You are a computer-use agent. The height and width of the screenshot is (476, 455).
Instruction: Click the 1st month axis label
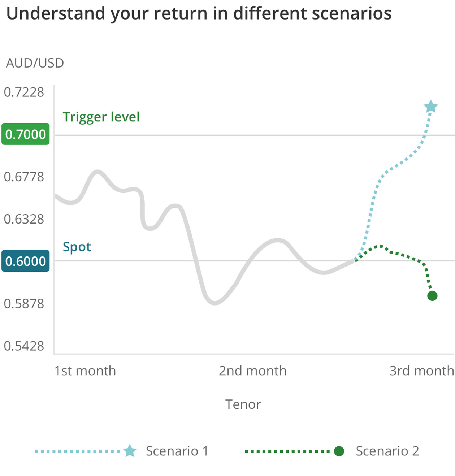pos(85,371)
